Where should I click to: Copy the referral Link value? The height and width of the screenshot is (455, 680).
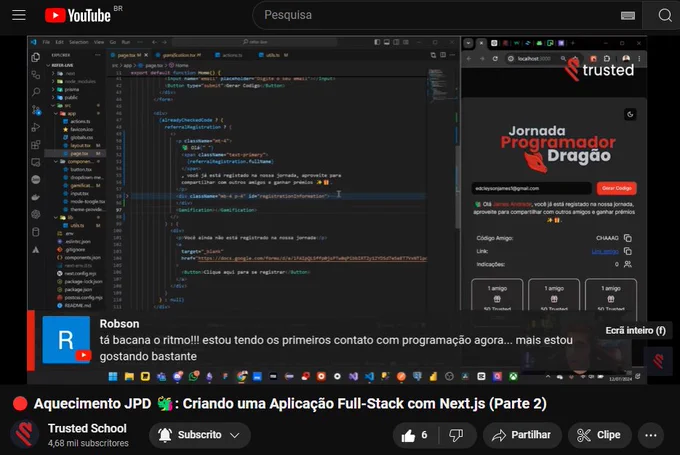[628, 251]
